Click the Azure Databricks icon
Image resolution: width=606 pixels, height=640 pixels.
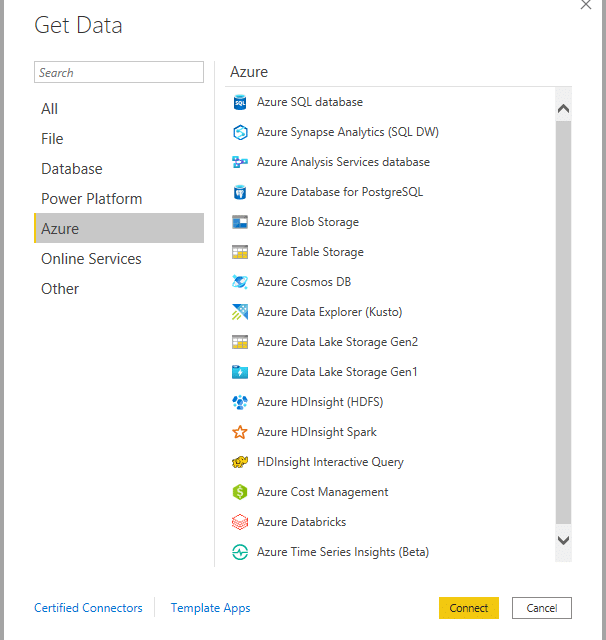[240, 522]
